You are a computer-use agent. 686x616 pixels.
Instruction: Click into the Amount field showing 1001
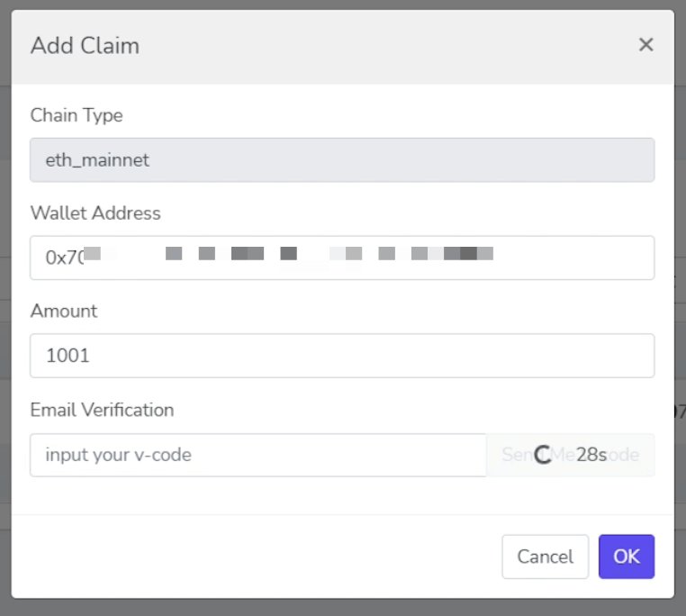pos(342,356)
